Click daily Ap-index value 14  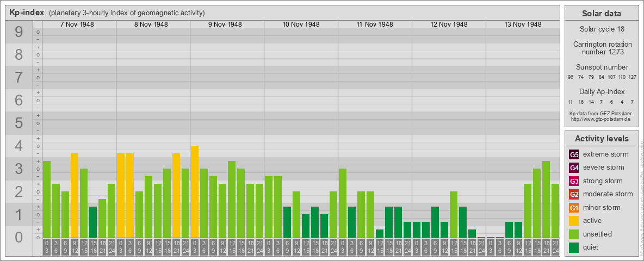click(x=591, y=102)
